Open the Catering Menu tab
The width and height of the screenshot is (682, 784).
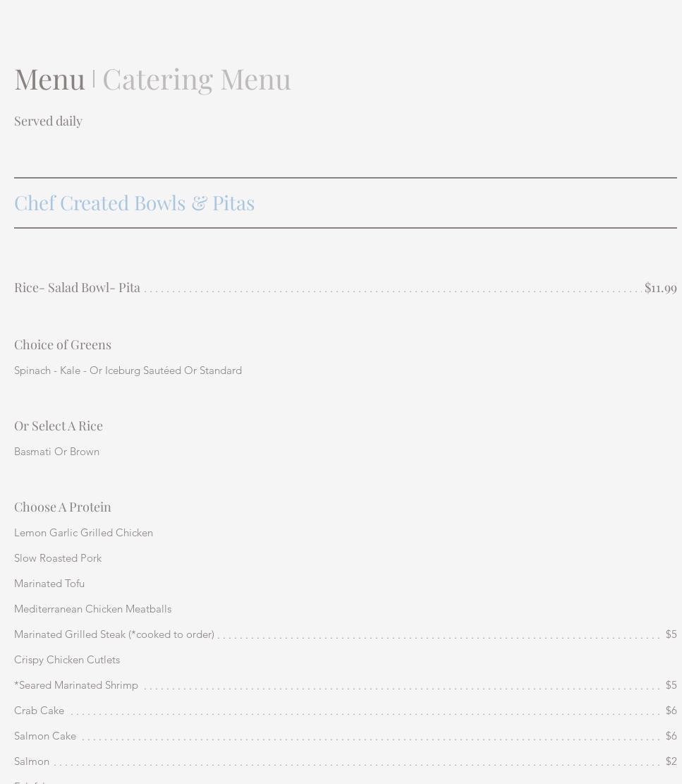click(196, 78)
